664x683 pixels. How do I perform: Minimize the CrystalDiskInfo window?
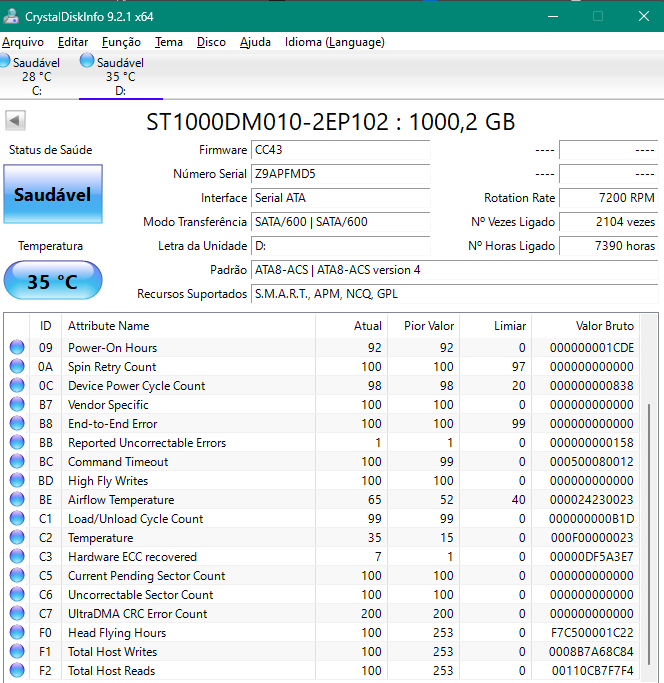(553, 17)
